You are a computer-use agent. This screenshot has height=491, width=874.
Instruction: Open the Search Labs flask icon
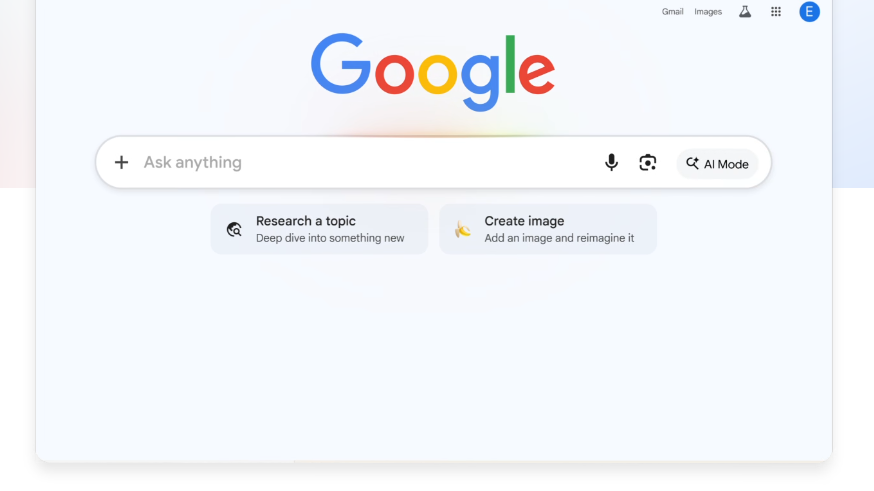coord(745,12)
